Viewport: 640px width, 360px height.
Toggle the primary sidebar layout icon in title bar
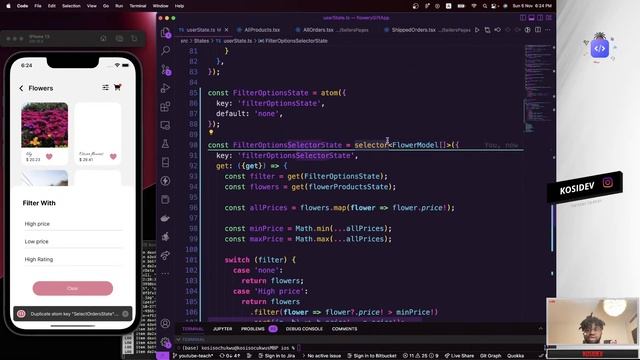coord(523,18)
